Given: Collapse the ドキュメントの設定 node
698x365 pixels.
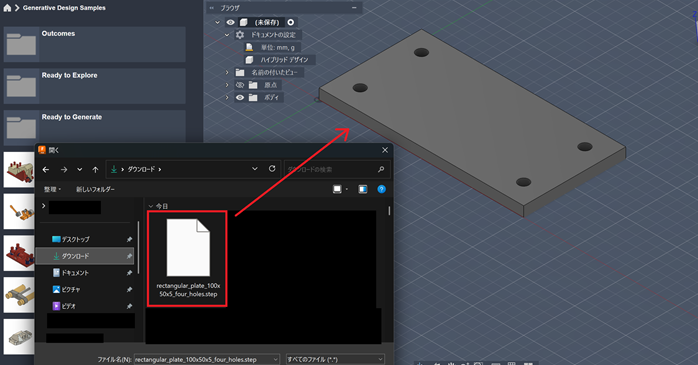Looking at the screenshot, I should [227, 35].
